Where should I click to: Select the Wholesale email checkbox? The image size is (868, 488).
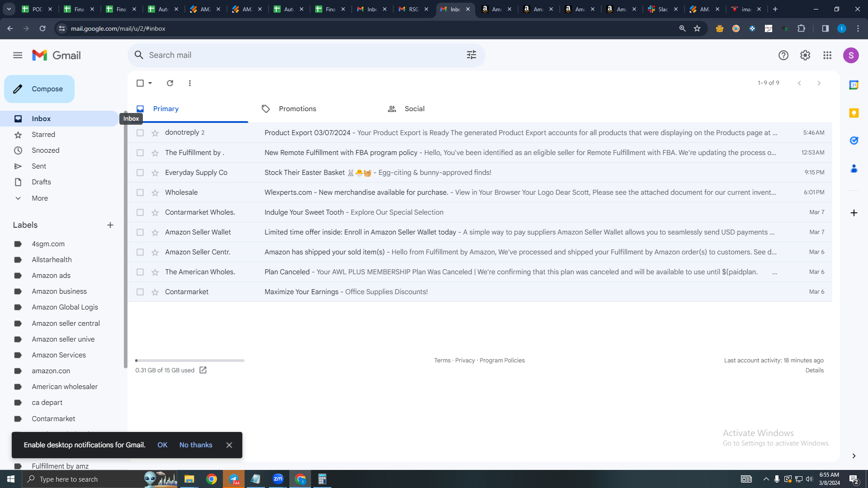tap(140, 192)
